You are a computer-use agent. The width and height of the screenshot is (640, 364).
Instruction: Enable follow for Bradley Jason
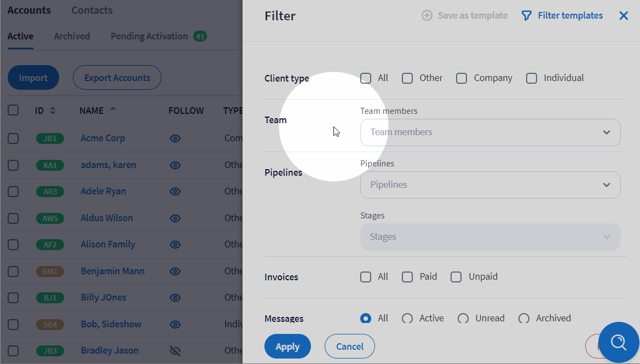tap(175, 350)
